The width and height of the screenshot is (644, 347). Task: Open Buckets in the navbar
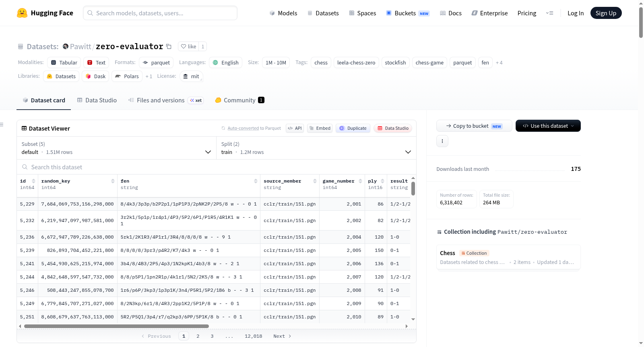[408, 13]
